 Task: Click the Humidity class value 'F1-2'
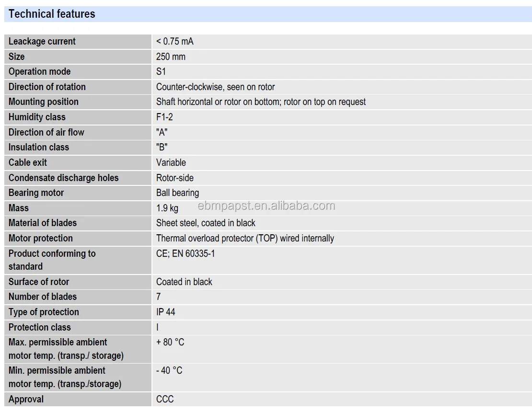(x=164, y=117)
